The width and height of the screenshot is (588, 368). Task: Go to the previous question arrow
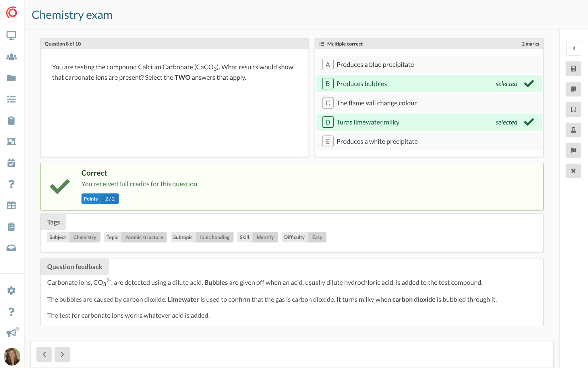pos(44,354)
